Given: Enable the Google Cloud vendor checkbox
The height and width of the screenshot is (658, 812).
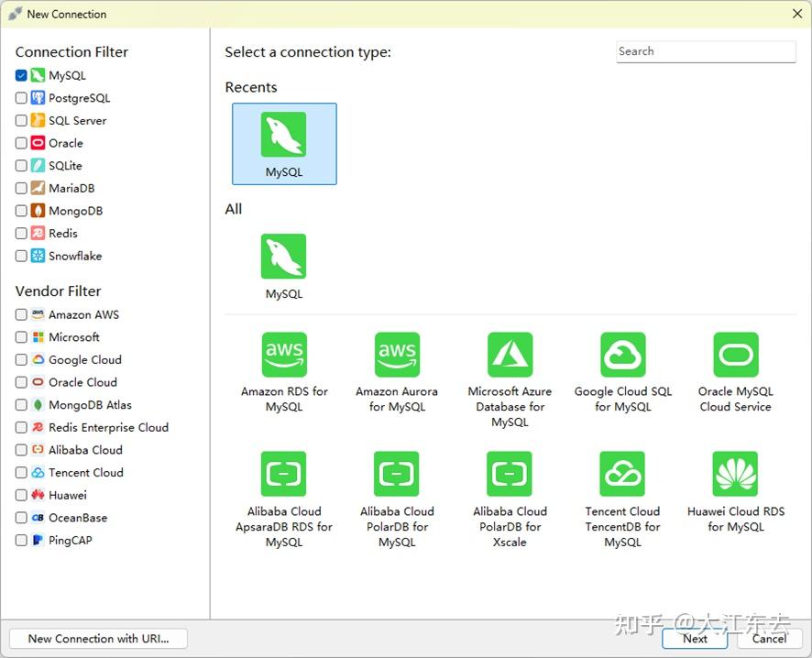Looking at the screenshot, I should (21, 359).
